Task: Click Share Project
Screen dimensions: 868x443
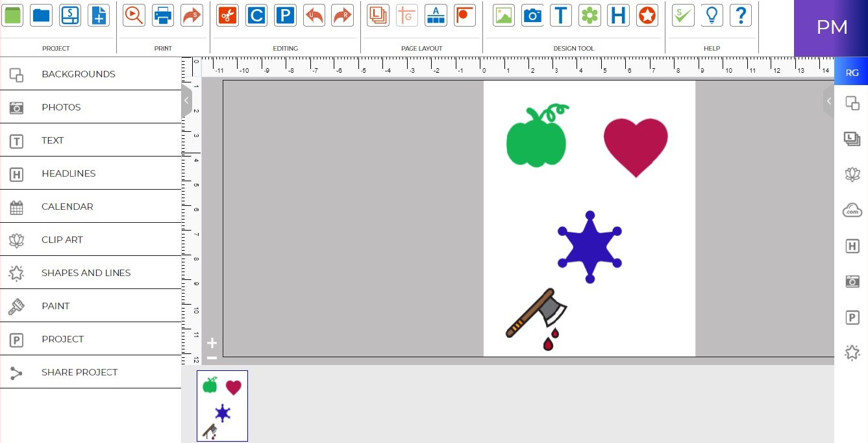Action: click(x=90, y=372)
